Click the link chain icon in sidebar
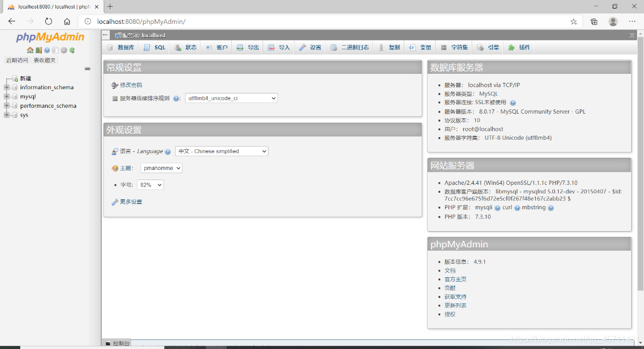Viewport: 644px width, 349px height. [88, 69]
